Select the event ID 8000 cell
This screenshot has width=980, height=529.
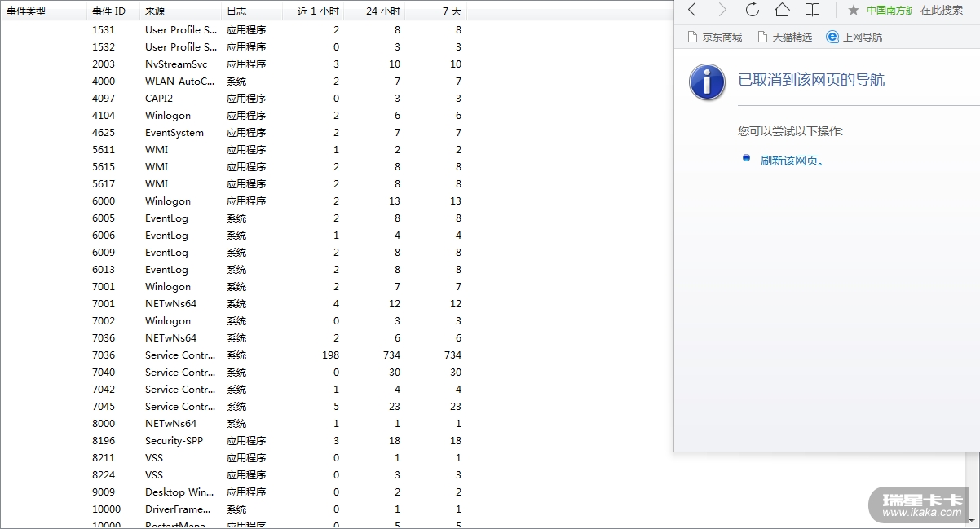point(104,423)
